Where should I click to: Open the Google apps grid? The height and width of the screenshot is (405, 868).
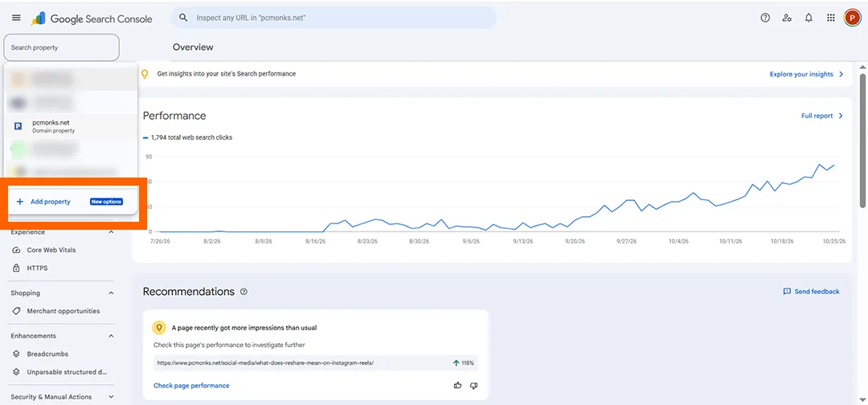tap(830, 18)
